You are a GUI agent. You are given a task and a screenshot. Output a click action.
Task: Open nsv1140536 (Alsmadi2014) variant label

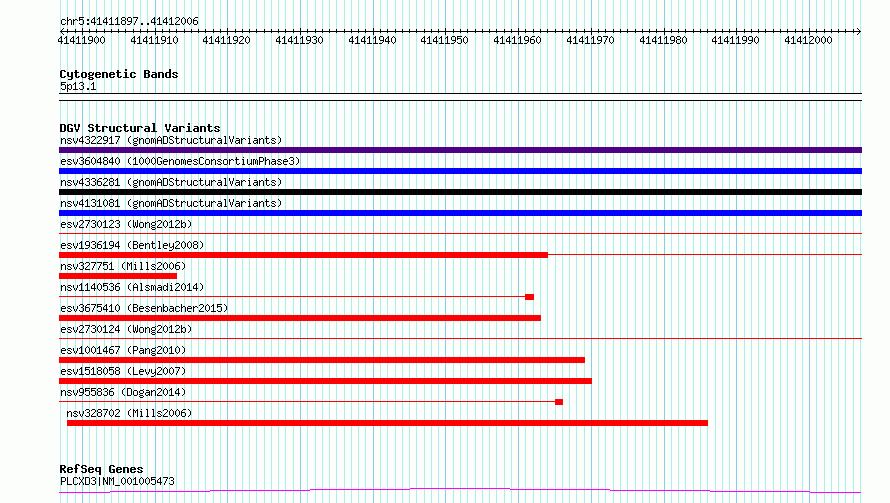pyautogui.click(x=132, y=287)
